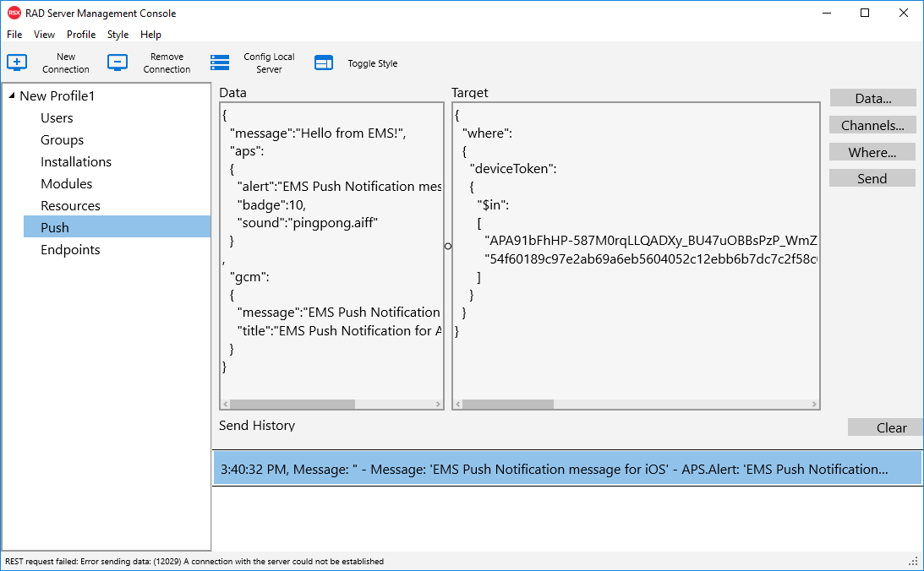The image size is (924, 571).
Task: Open the Where... dialog
Action: 872,152
